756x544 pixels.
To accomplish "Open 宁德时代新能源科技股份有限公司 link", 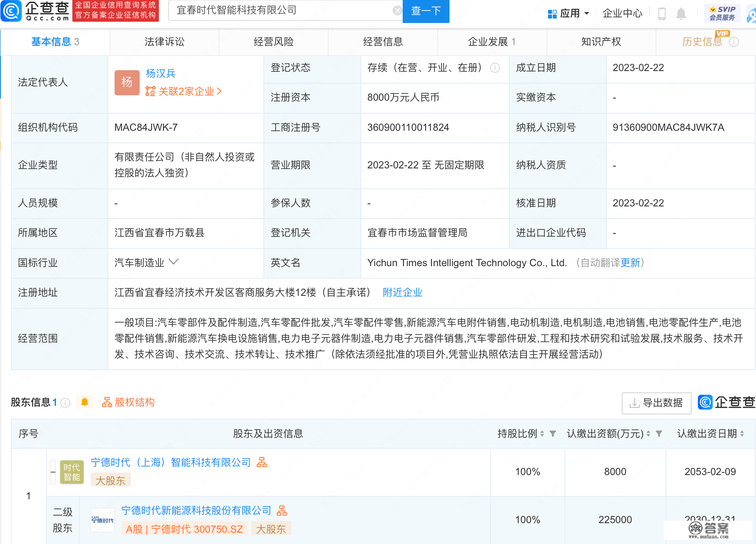I will (196, 511).
